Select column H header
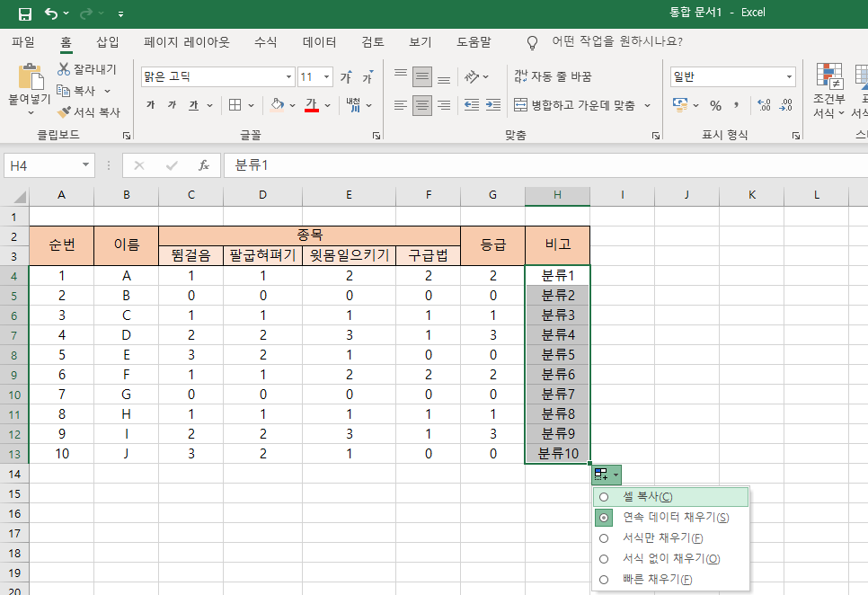The width and height of the screenshot is (868, 595). tap(557, 195)
